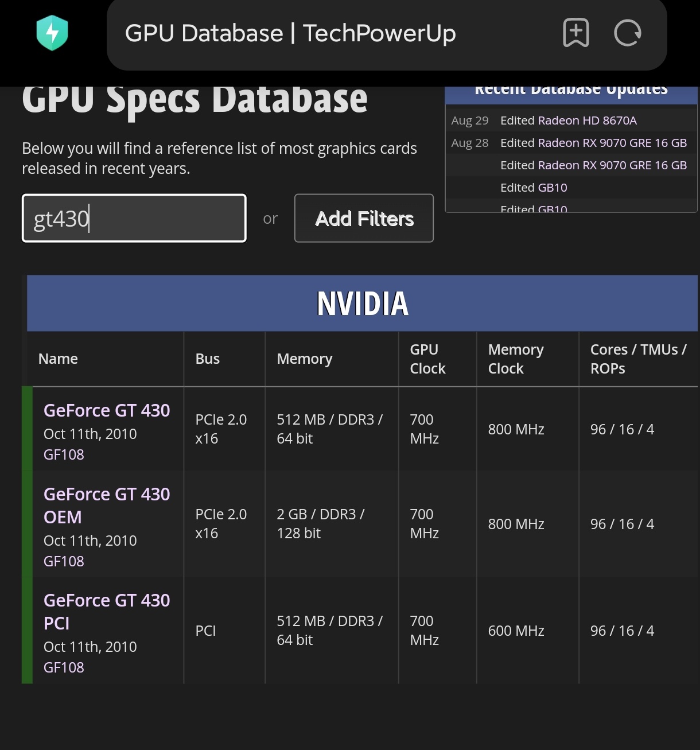The image size is (700, 750).
Task: Click the Memory column header
Action: (305, 359)
